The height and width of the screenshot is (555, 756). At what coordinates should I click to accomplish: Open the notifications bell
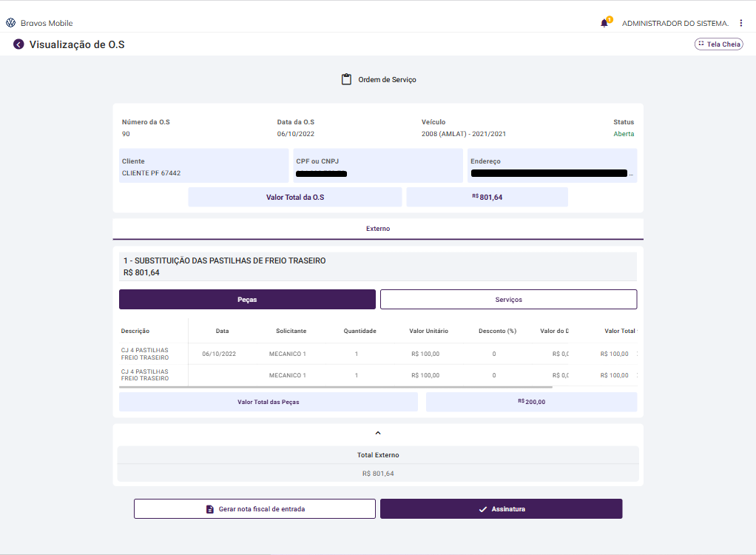[x=604, y=23]
